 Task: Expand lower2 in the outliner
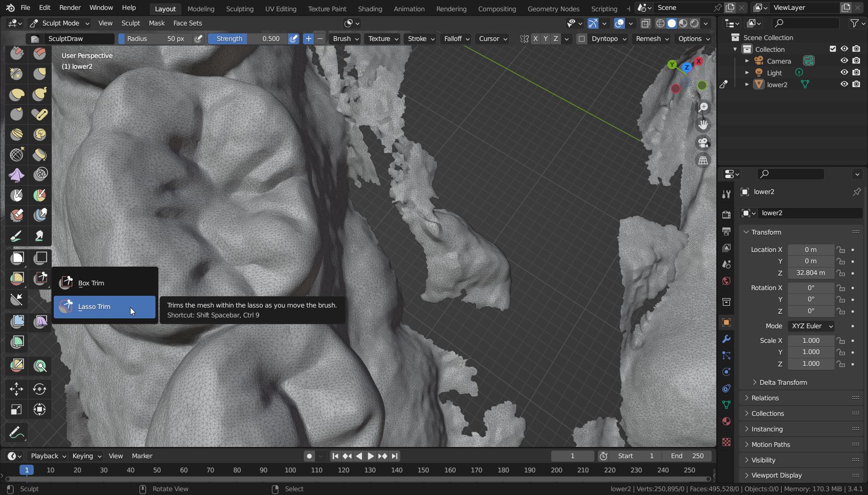click(746, 84)
